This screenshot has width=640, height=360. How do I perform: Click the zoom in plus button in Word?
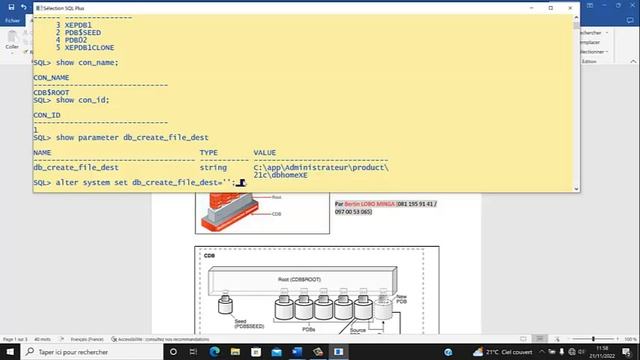pos(618,339)
